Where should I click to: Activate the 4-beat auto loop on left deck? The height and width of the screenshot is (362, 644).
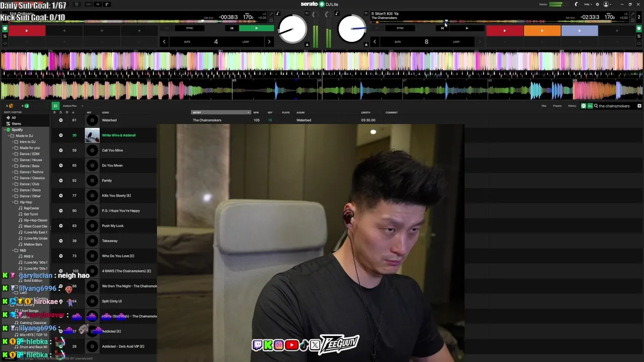click(x=216, y=42)
